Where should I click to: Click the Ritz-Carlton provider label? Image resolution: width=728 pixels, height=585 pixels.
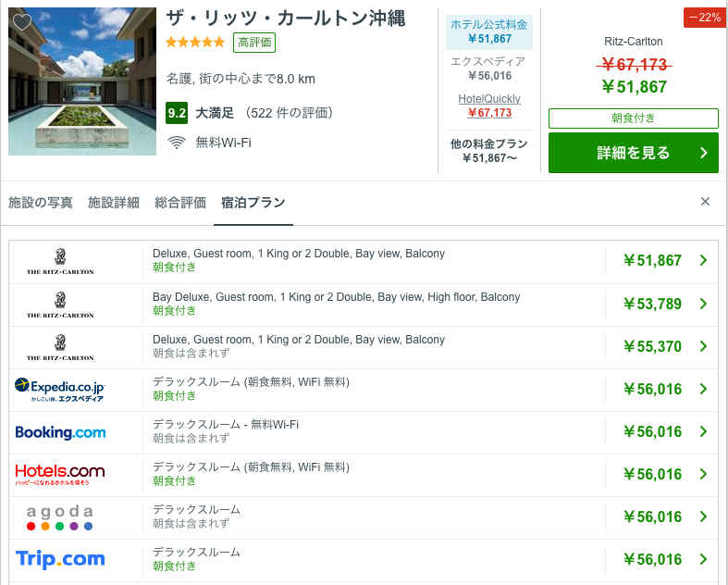click(634, 42)
